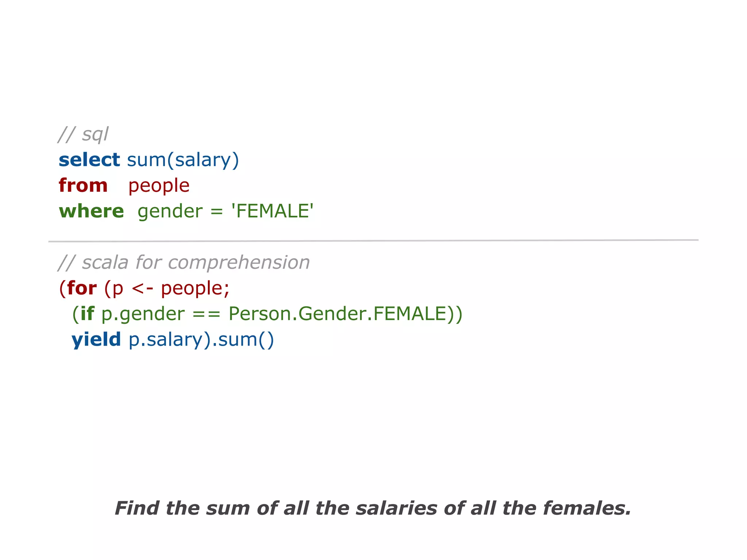Click the gender = 'FEMALE' condition
This screenshot has height=560, width=747.
225,212
